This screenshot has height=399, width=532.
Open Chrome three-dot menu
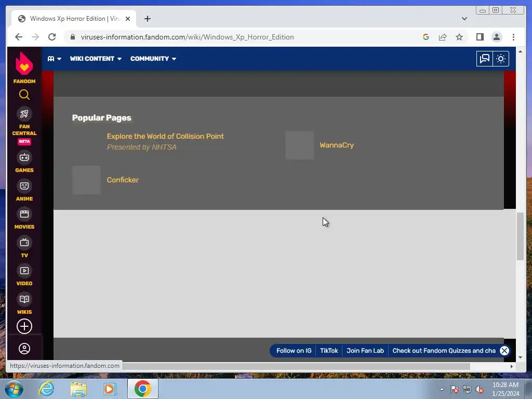pyautogui.click(x=513, y=37)
